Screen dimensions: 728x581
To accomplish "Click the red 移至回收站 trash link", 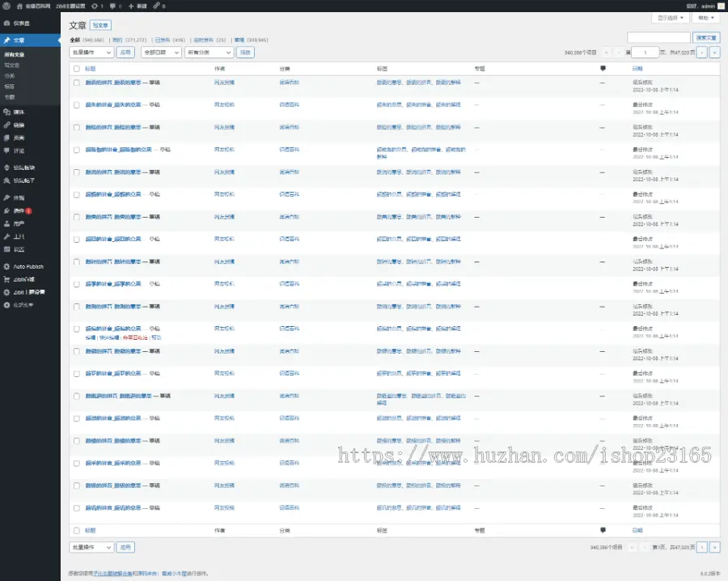I will click(x=134, y=337).
